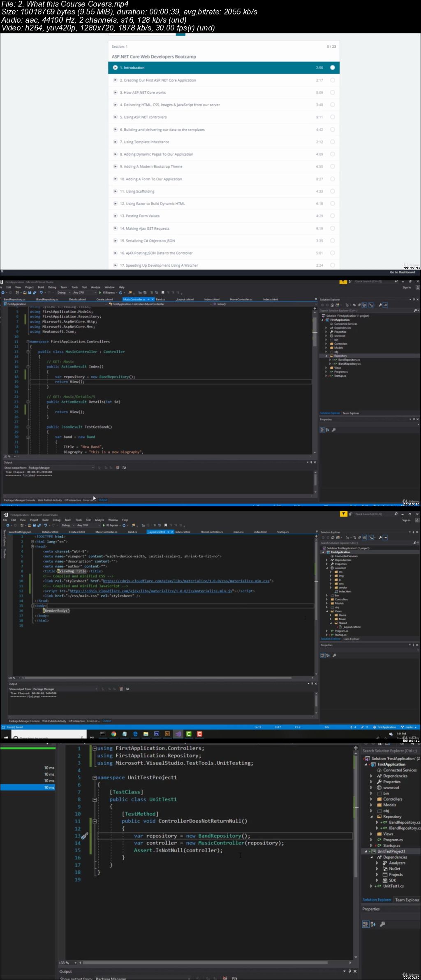421x980 pixels.
Task: Click pencil pending-changes icon in the blue status bar
Action: (362, 727)
